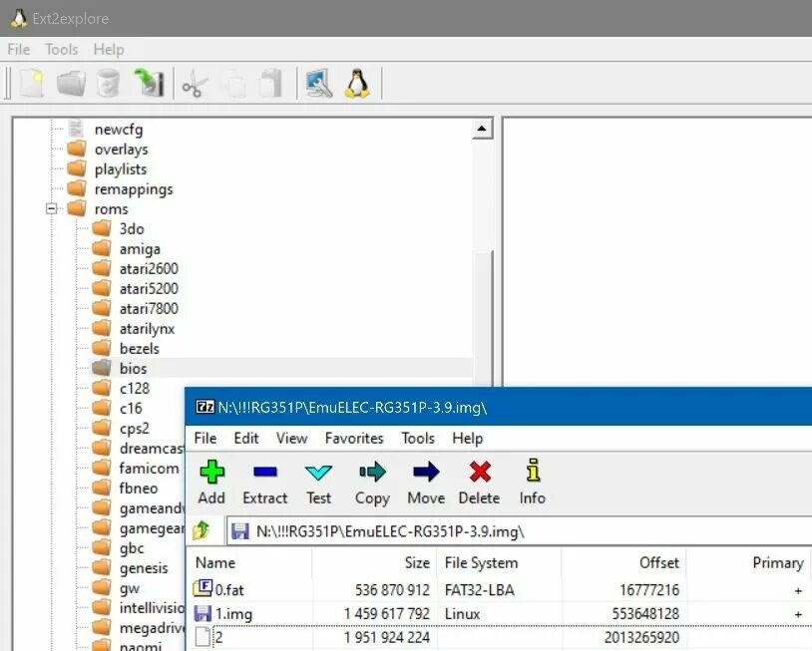Image resolution: width=812 pixels, height=651 pixels.
Task: Select the playlists folder in tree
Action: coord(121,169)
